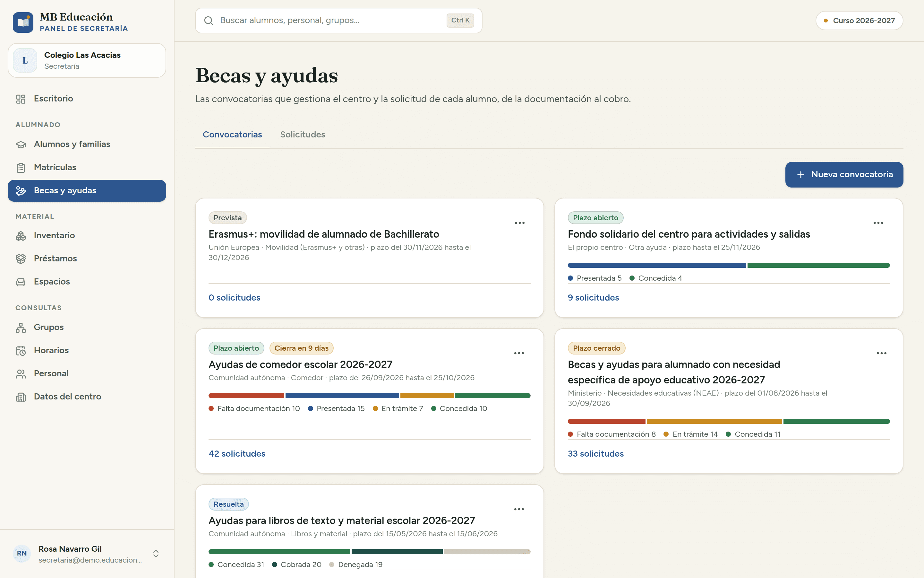Open the 42 solicitudes link
The image size is (924, 578).
tap(237, 454)
